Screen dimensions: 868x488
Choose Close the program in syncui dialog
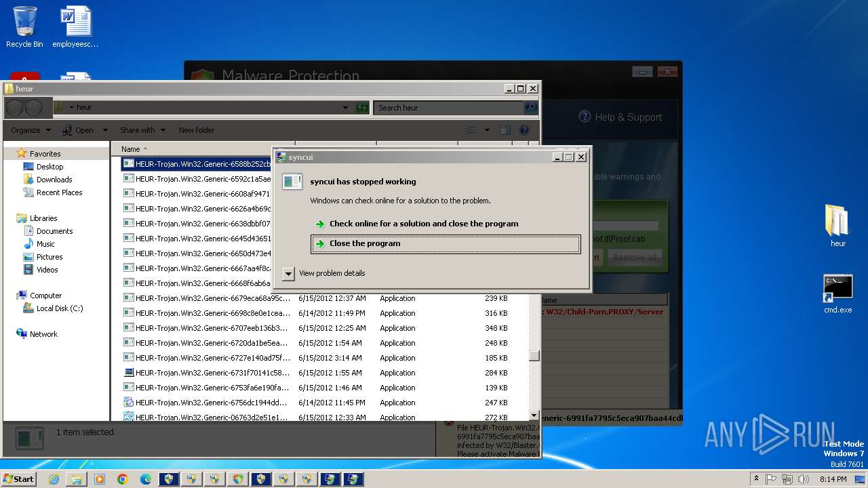point(446,244)
